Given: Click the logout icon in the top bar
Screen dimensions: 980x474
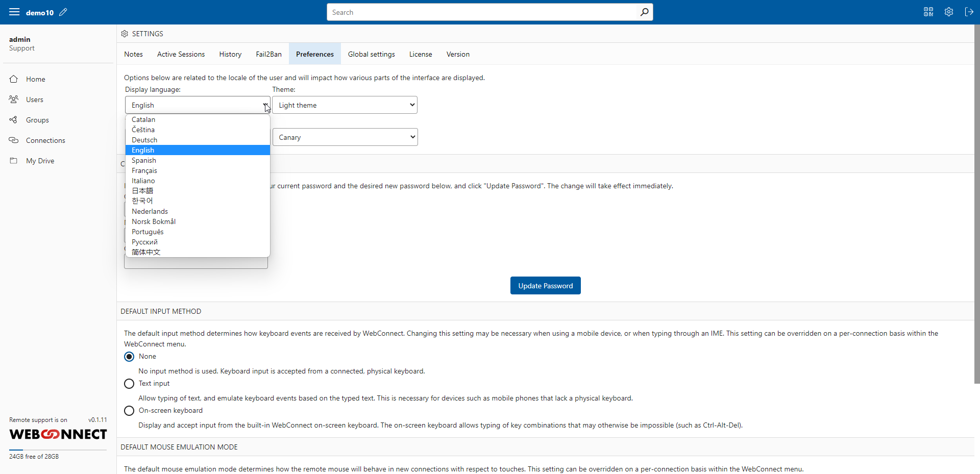Looking at the screenshot, I should (969, 12).
